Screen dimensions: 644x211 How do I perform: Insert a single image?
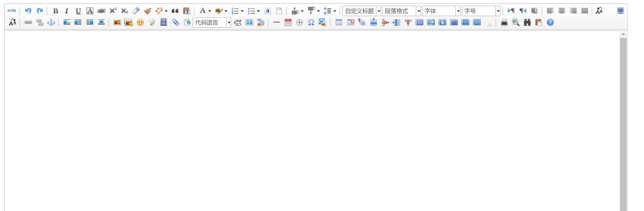pos(117,22)
